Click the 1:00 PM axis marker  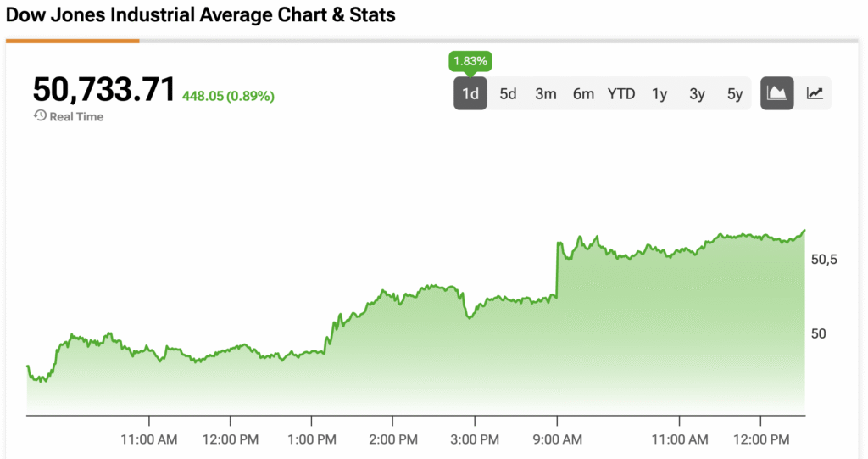[x=312, y=439]
